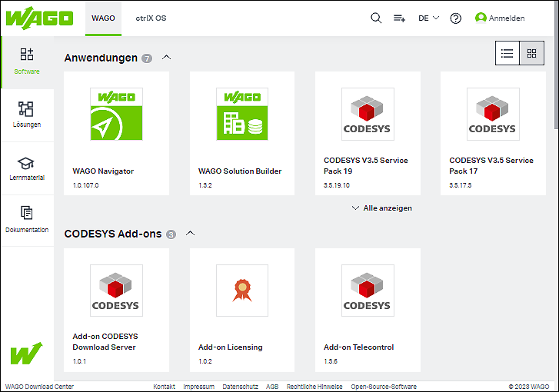This screenshot has width=559, height=392.
Task: Open Software section in sidebar
Action: click(27, 62)
